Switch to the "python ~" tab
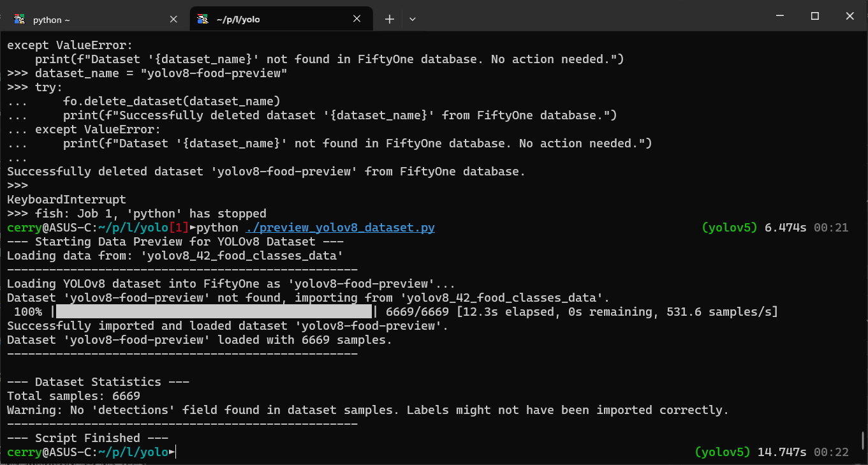This screenshot has height=465, width=868. pyautogui.click(x=89, y=20)
